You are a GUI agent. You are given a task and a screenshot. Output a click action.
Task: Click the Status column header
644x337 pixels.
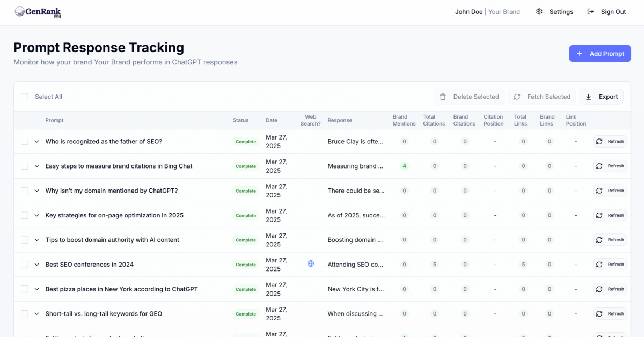click(x=240, y=120)
